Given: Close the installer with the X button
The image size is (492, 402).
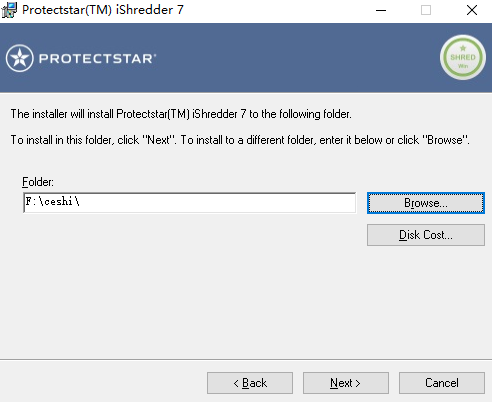Looking at the screenshot, I should click(x=472, y=10).
